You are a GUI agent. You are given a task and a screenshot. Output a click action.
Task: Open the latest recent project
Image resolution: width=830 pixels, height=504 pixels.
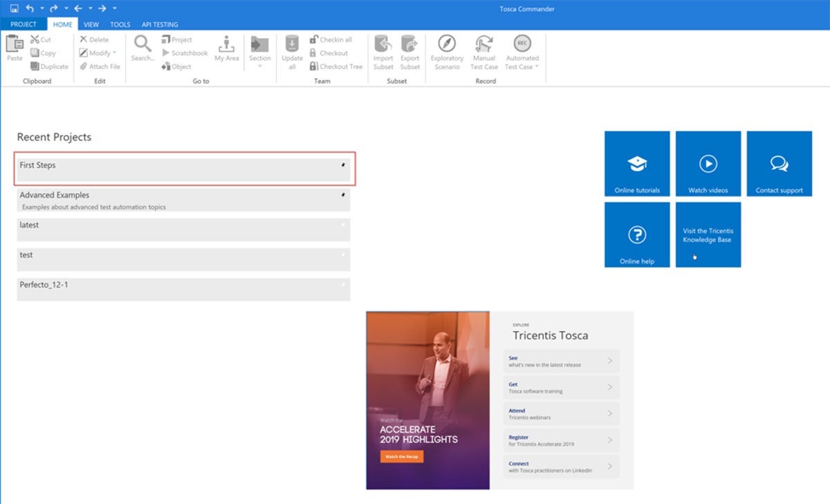click(x=183, y=230)
